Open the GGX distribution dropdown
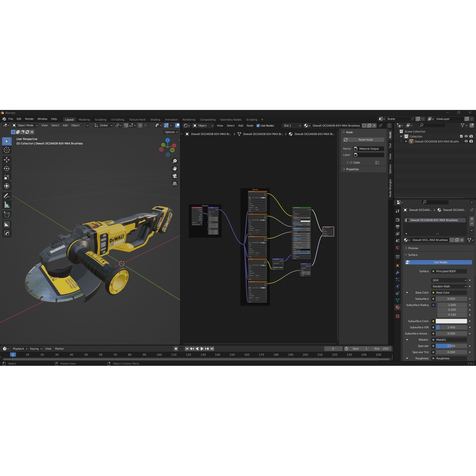Image resolution: width=476 pixels, height=476 pixels. (x=449, y=280)
